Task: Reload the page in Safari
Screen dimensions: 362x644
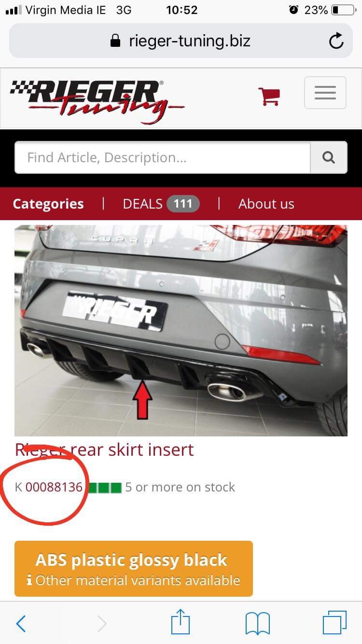Action: click(x=336, y=41)
